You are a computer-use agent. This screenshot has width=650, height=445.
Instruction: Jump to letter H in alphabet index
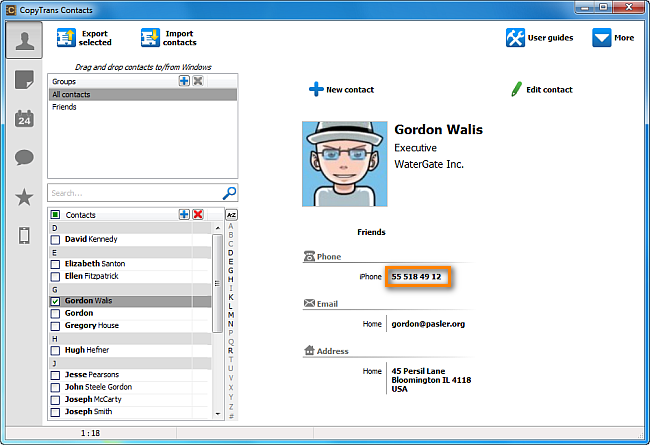click(231, 280)
